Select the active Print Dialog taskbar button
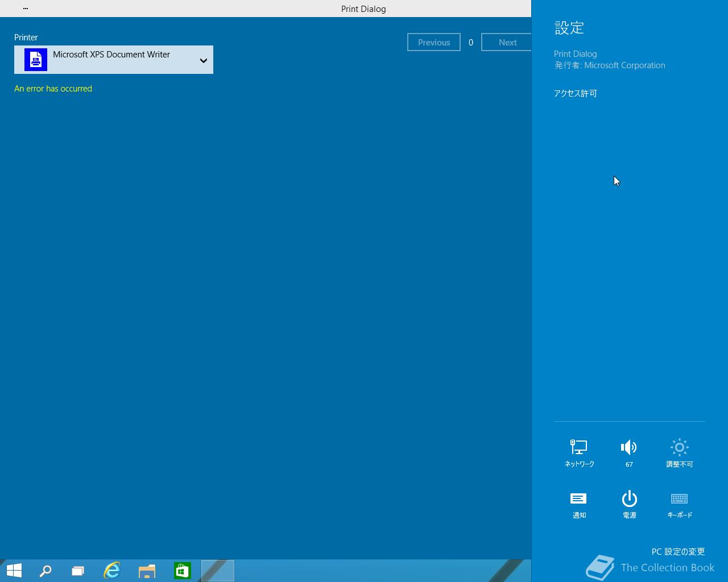The width and height of the screenshot is (728, 582). (x=218, y=571)
